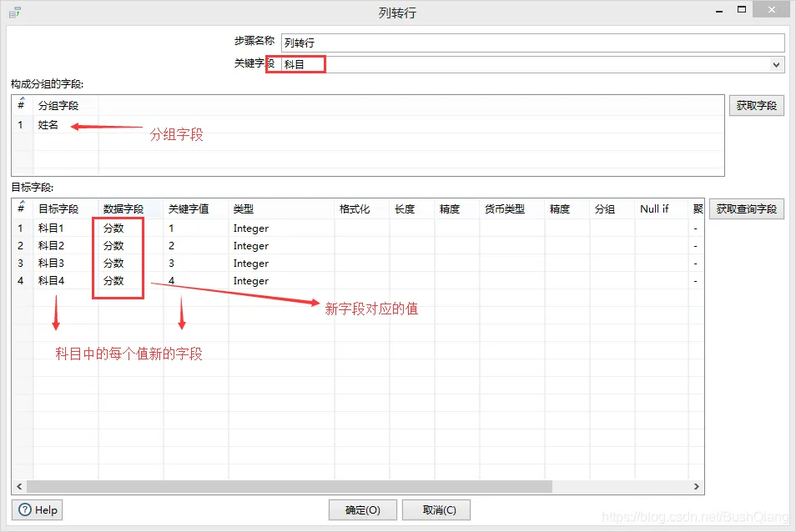
Task: Open the 关键字段 dropdown arrow
Action: (x=776, y=64)
